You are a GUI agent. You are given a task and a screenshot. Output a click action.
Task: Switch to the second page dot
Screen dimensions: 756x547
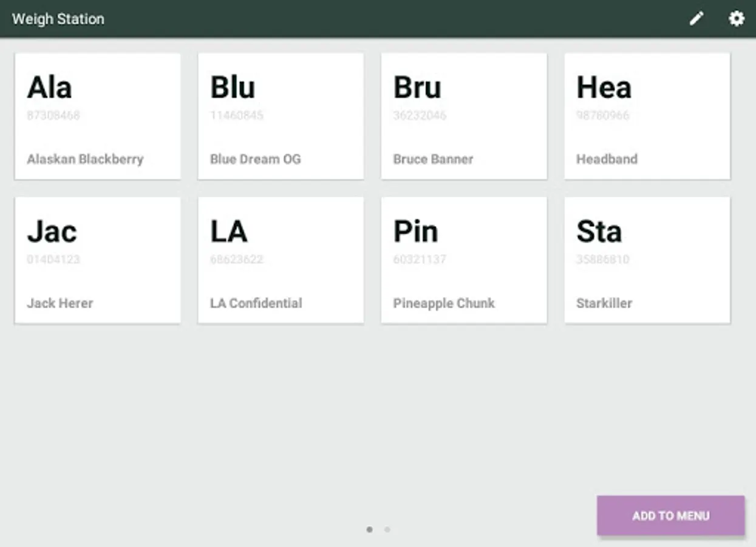(387, 529)
